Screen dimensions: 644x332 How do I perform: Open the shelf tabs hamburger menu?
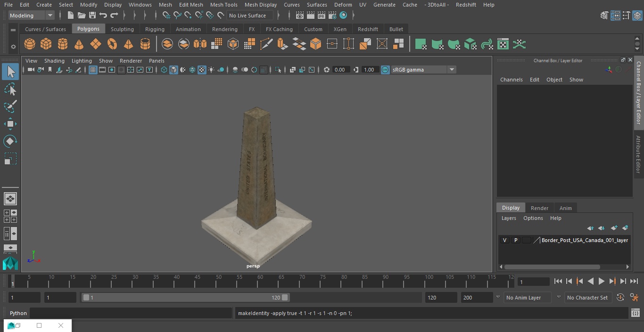13,30
